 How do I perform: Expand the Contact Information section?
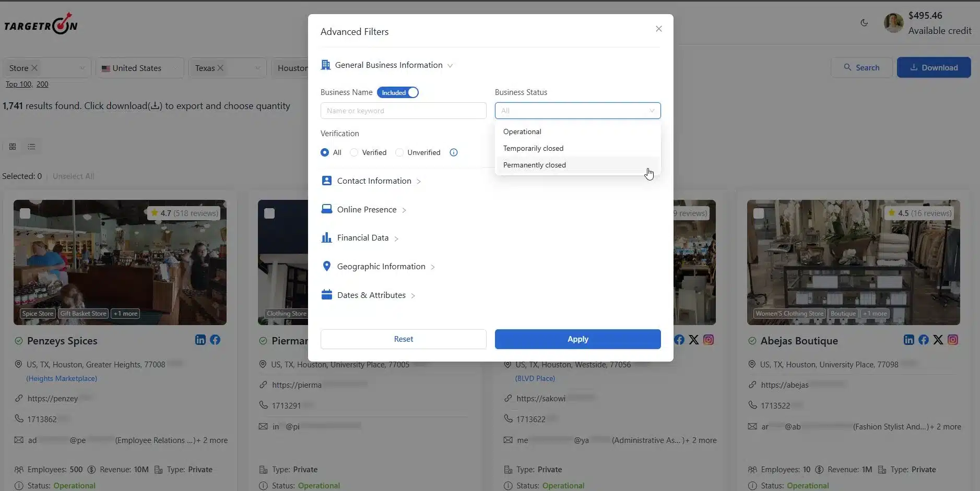point(374,181)
